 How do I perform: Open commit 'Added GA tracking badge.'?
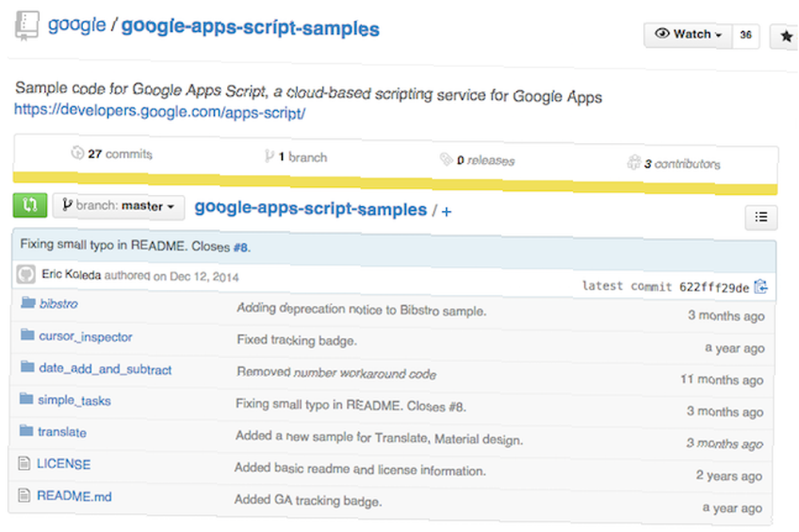tap(308, 500)
